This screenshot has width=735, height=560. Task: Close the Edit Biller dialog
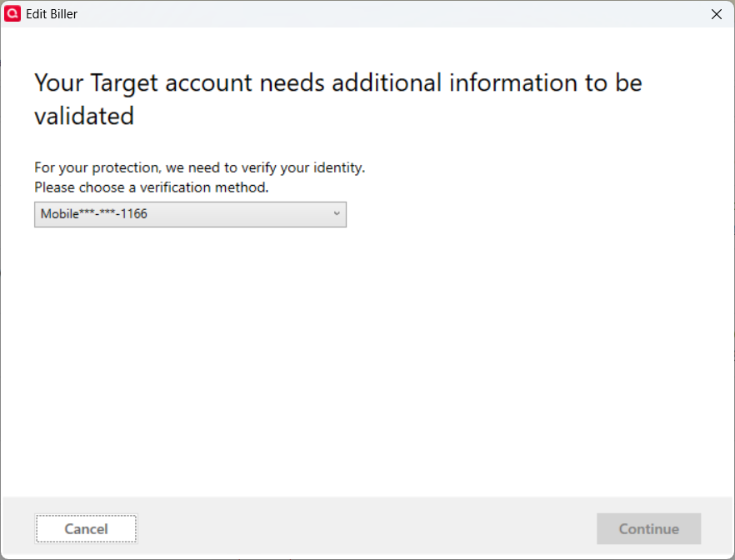pos(717,14)
